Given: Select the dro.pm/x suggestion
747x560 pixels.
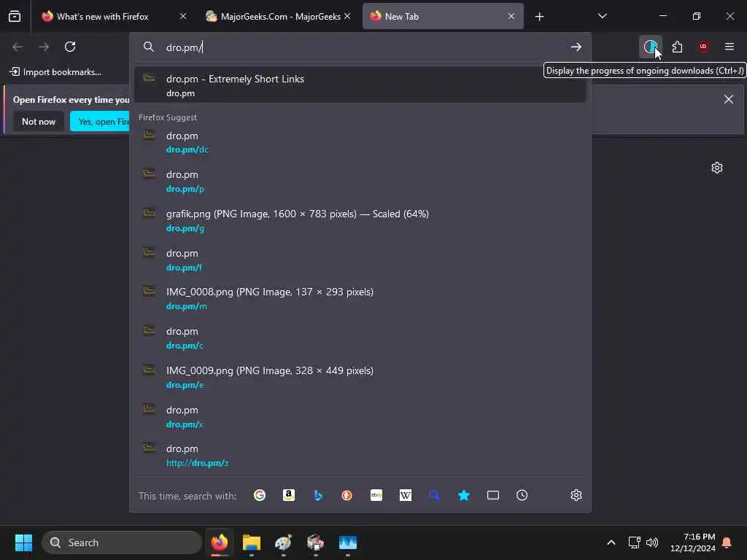Looking at the screenshot, I should [360, 416].
